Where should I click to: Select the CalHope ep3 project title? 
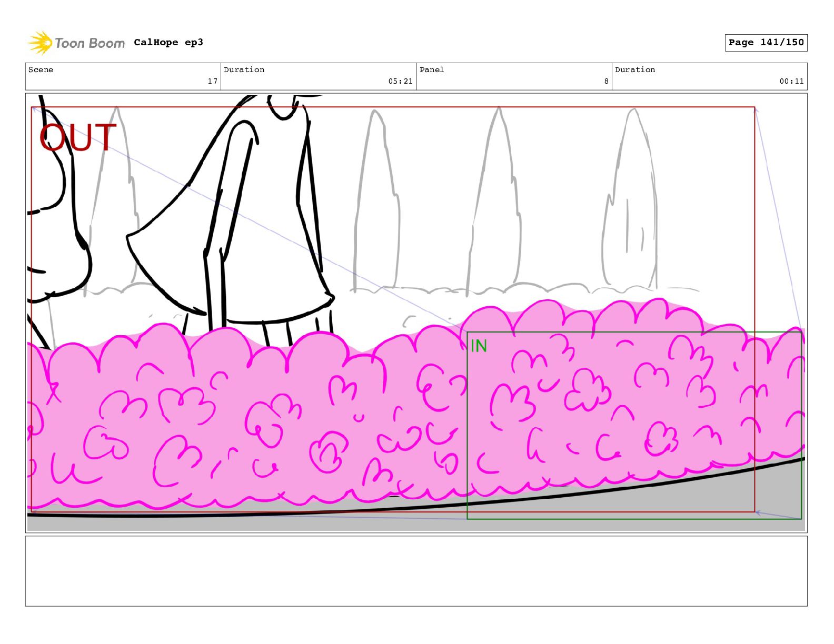(x=168, y=43)
